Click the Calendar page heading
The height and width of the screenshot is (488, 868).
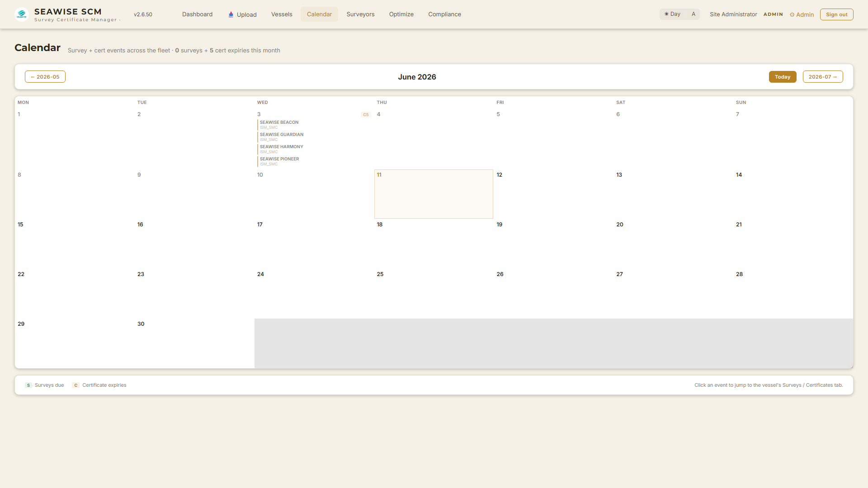38,47
